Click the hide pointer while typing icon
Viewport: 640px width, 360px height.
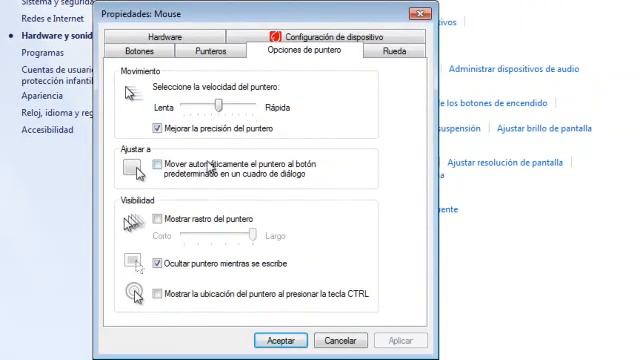click(134, 262)
